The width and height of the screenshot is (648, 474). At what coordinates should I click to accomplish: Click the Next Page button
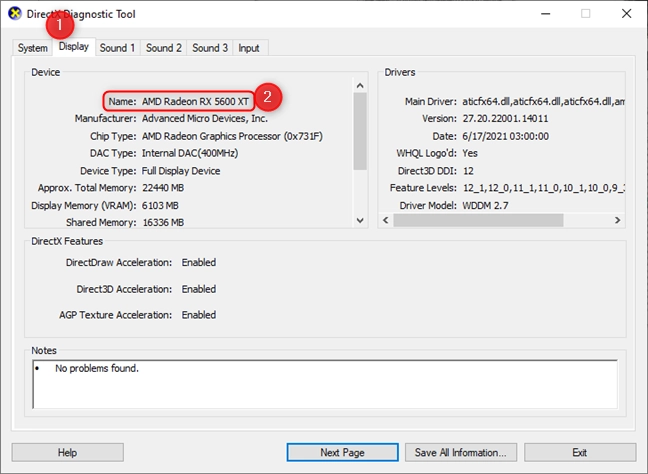click(x=343, y=453)
